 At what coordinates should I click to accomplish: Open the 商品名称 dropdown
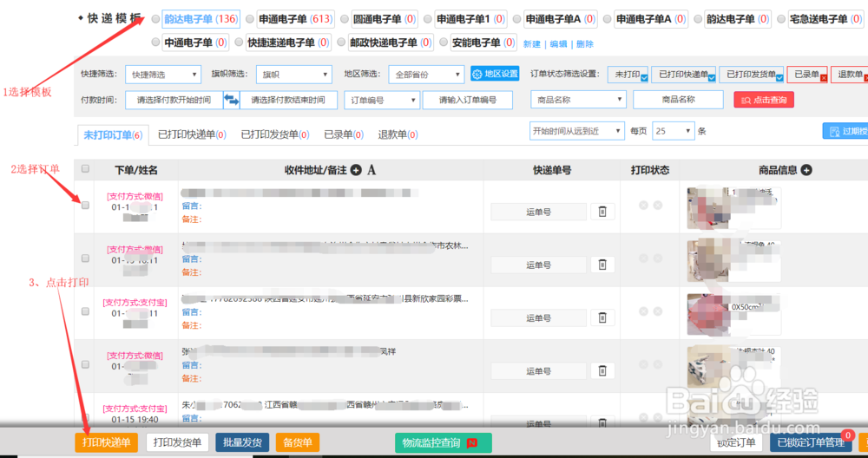[x=578, y=100]
